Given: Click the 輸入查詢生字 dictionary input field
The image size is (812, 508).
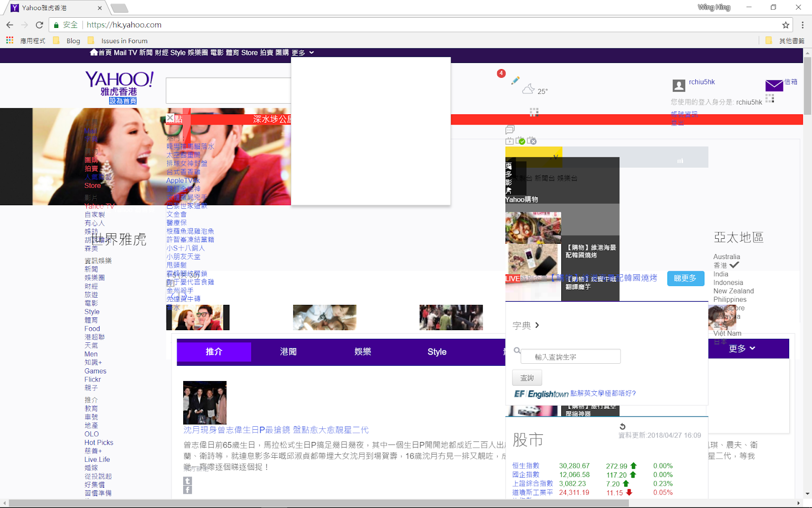Looking at the screenshot, I should 570,357.
